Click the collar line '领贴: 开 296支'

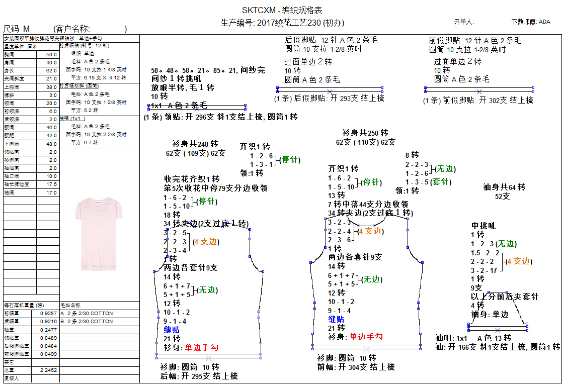[189, 117]
